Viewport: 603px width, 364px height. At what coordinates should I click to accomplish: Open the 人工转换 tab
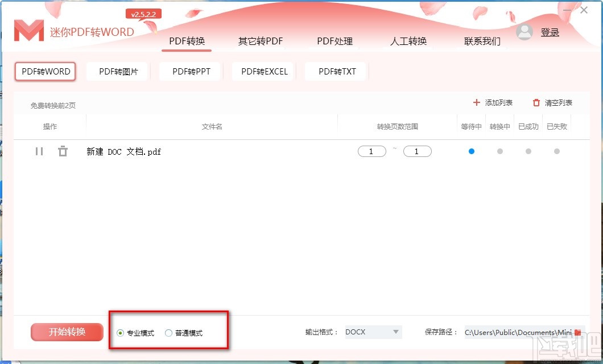tap(408, 41)
